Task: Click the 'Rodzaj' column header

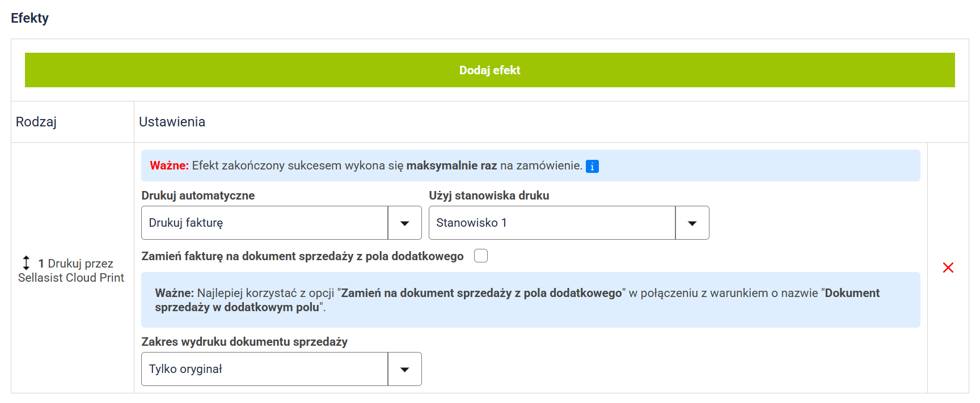Action: tap(36, 122)
